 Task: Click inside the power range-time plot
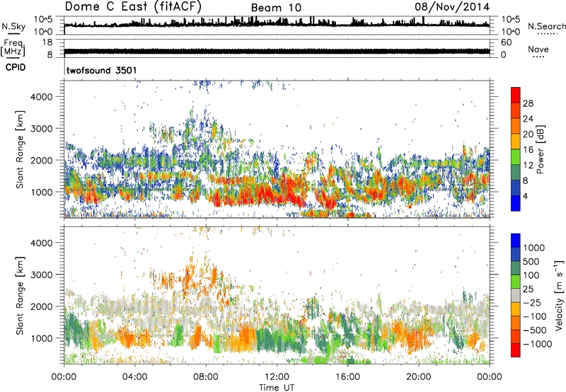[x=277, y=149]
